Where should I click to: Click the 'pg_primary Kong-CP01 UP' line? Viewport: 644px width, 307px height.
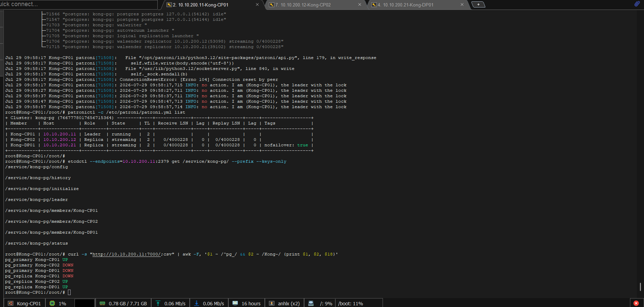[37, 260]
